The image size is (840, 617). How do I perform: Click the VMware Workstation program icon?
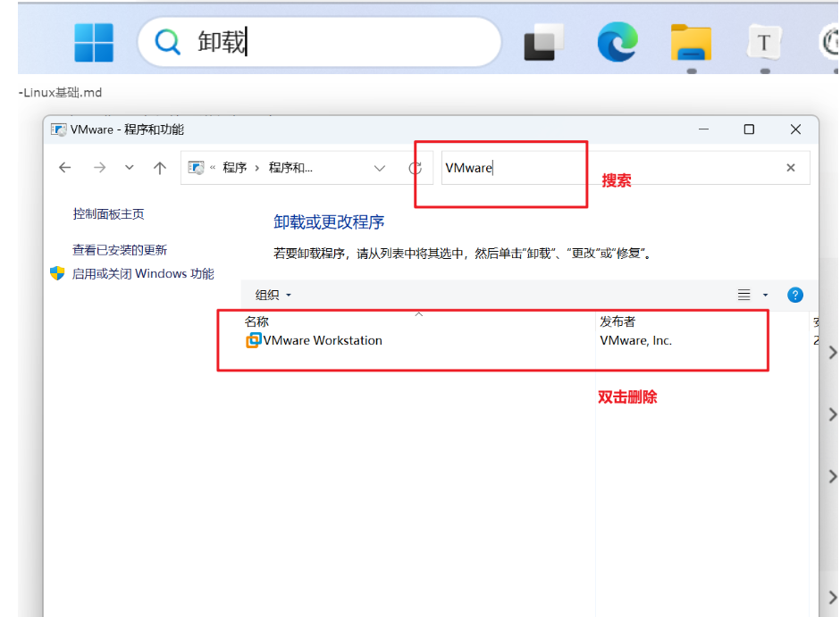[x=254, y=340]
